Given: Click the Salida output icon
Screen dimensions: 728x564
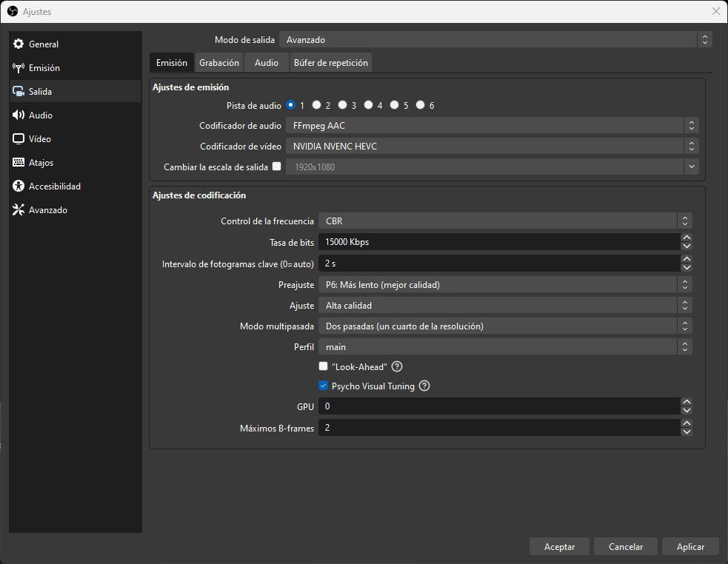Looking at the screenshot, I should pos(19,92).
